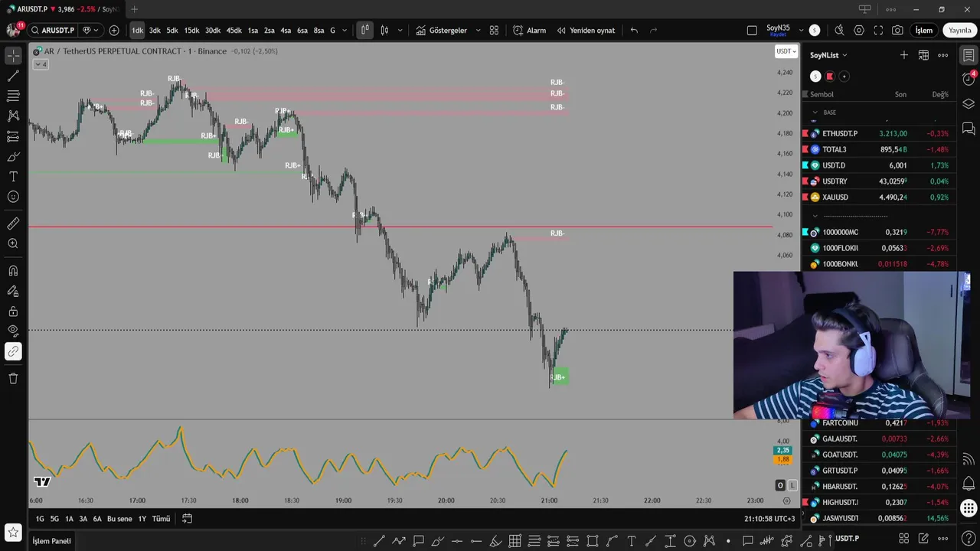
Task: Select the 15dk timeframe
Action: (x=191, y=31)
